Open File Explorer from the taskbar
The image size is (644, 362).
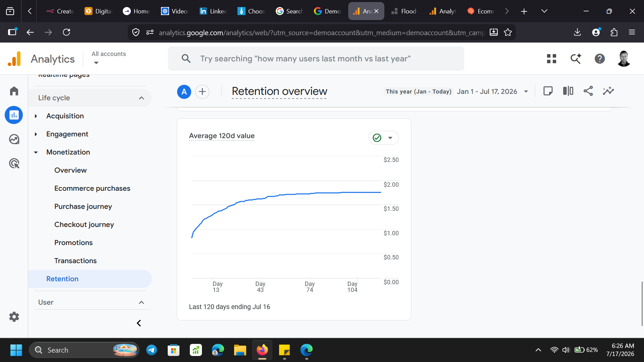(x=240, y=350)
